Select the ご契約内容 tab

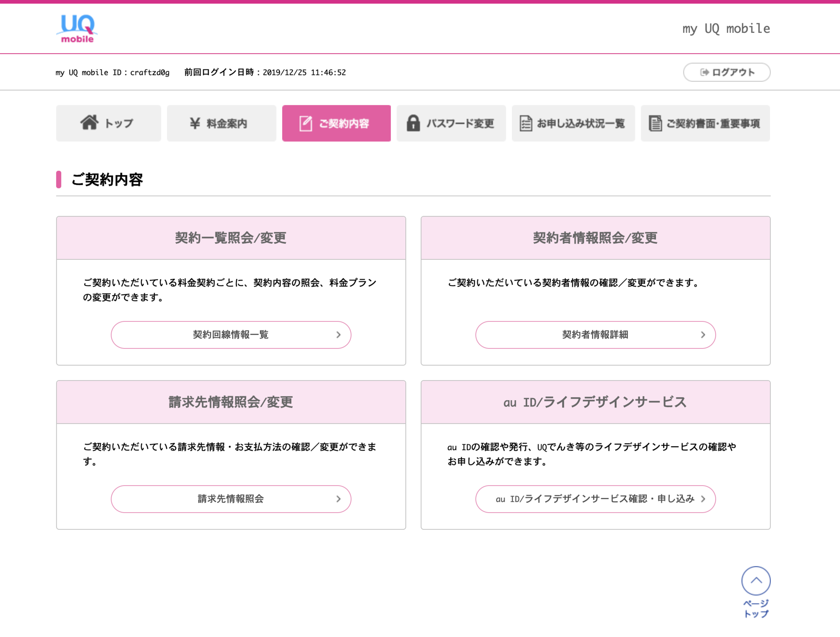[336, 123]
